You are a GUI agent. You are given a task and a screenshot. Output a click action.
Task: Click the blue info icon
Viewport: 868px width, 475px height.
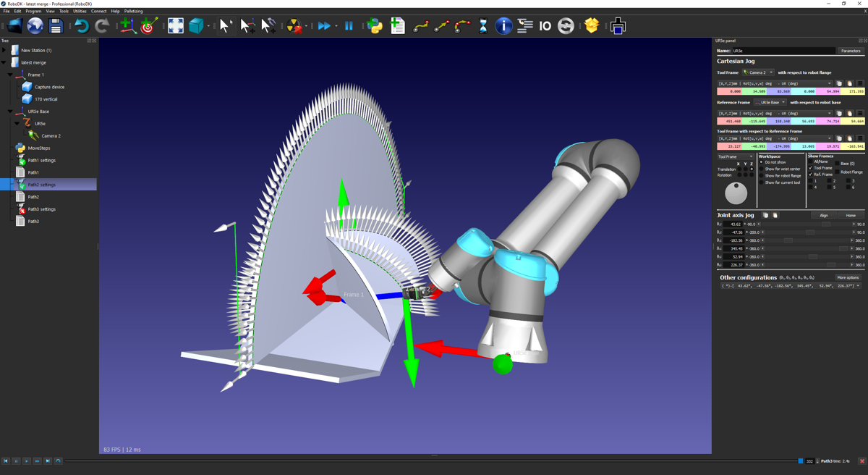[503, 26]
